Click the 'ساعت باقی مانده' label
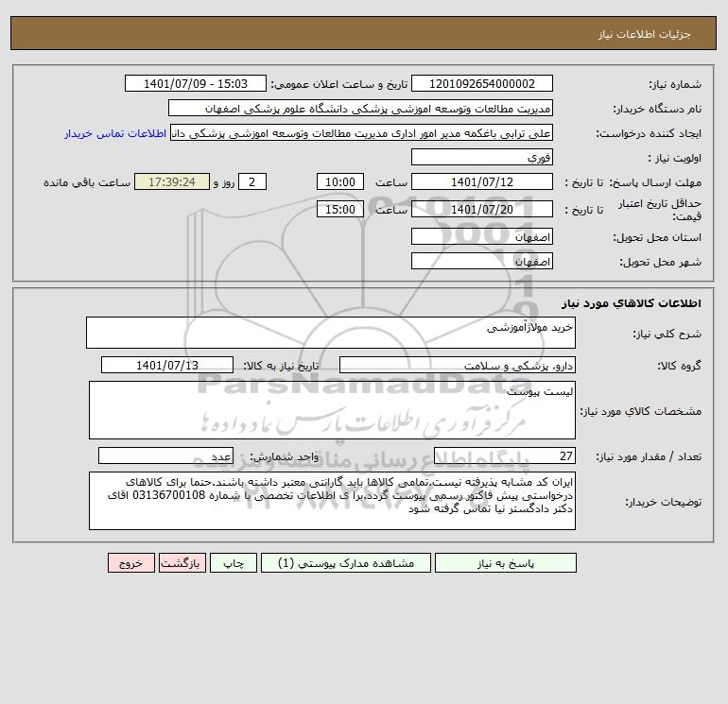Image resolution: width=728 pixels, height=704 pixels. (87, 182)
